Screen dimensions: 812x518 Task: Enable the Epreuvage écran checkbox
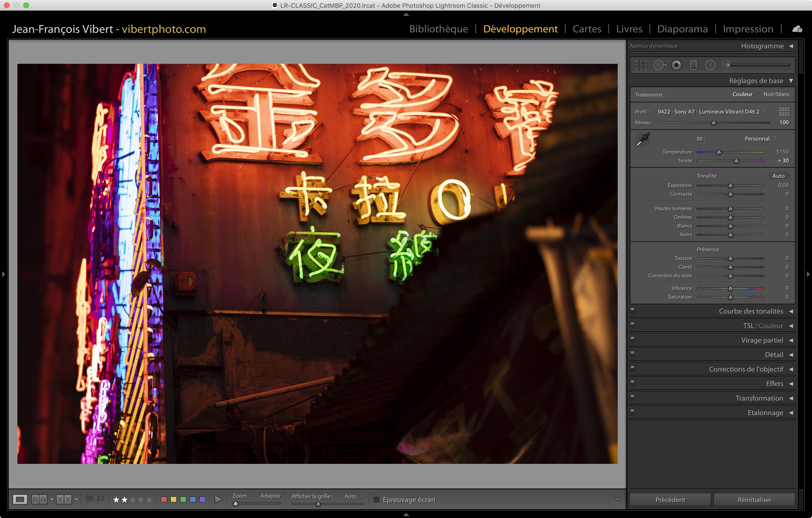[377, 499]
